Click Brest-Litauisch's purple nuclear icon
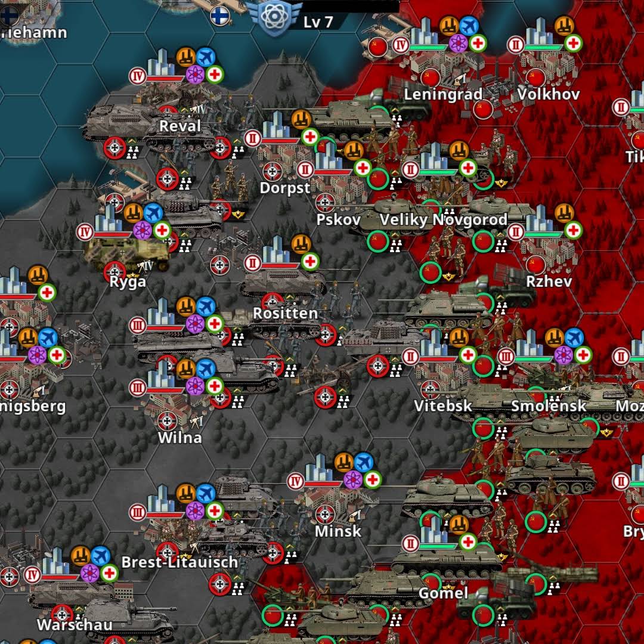Viewport: 644px width, 644px height. tap(195, 512)
